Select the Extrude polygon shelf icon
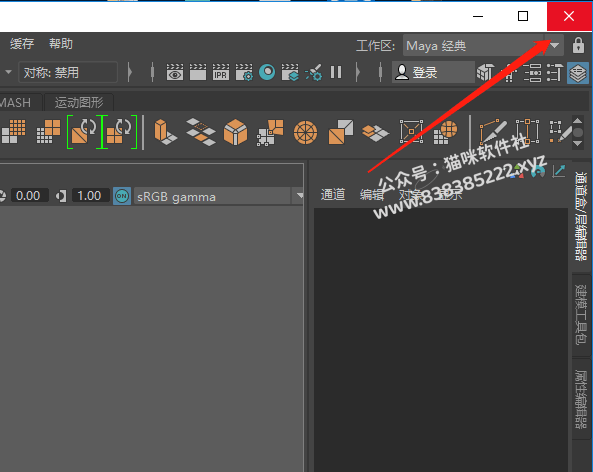The height and width of the screenshot is (472, 593). 165,132
